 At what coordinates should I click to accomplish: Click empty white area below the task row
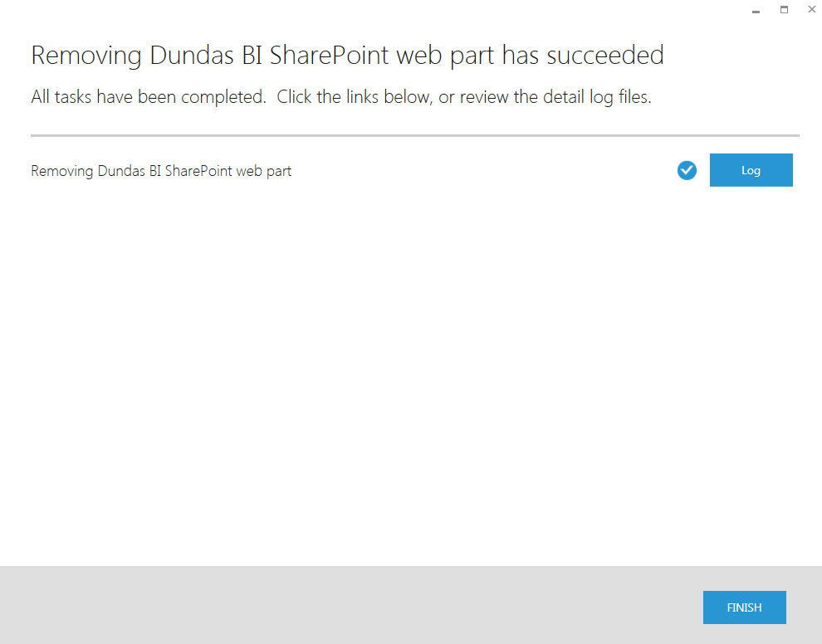click(x=411, y=367)
